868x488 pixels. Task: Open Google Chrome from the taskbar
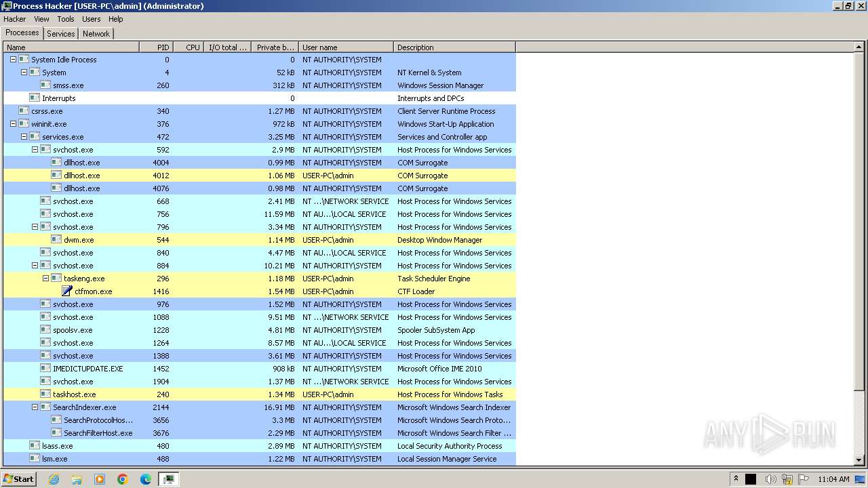[123, 479]
